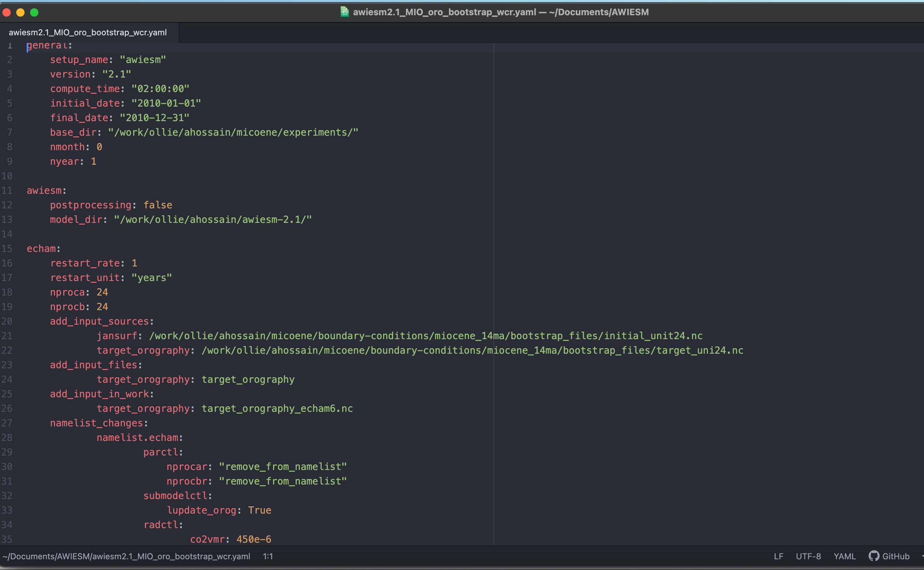The image size is (924, 570).
Task: Click the 1:1 cursor position indicator
Action: click(x=268, y=556)
